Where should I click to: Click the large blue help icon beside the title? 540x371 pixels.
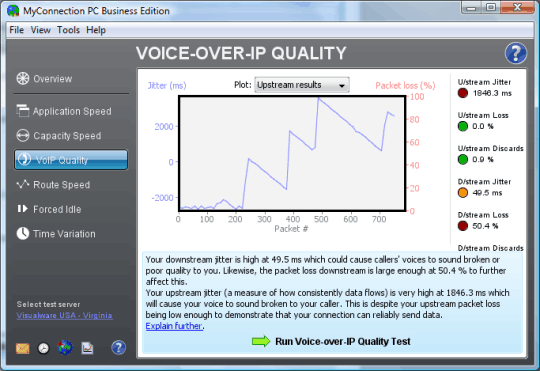tap(516, 53)
